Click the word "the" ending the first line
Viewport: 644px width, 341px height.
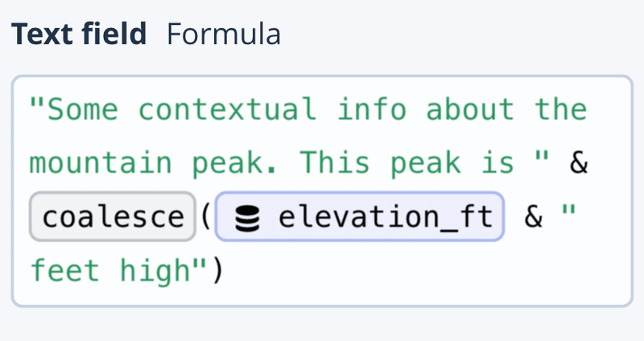(560, 109)
